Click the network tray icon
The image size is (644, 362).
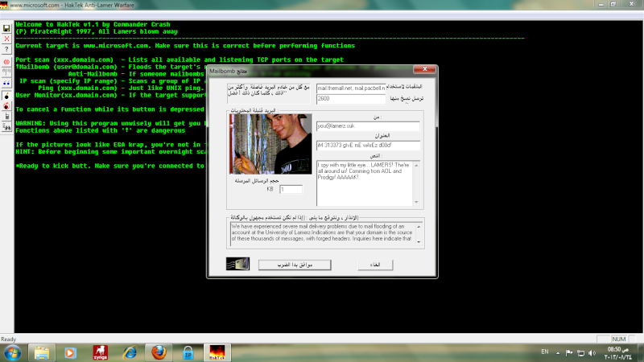click(x=580, y=353)
